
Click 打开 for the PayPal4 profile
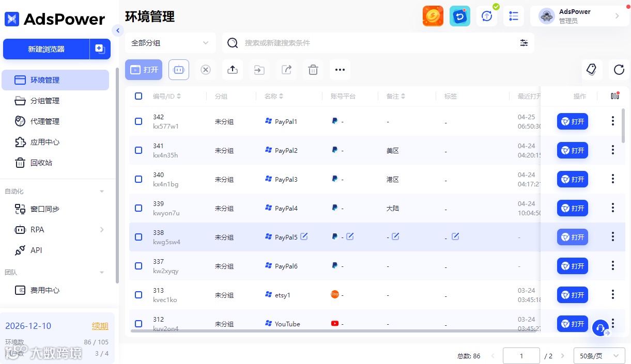573,208
